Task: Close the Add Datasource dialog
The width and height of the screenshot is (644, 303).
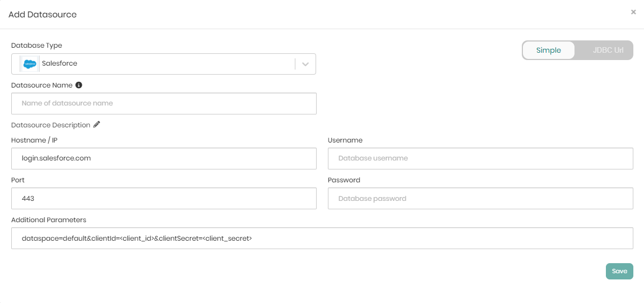Action: click(633, 12)
